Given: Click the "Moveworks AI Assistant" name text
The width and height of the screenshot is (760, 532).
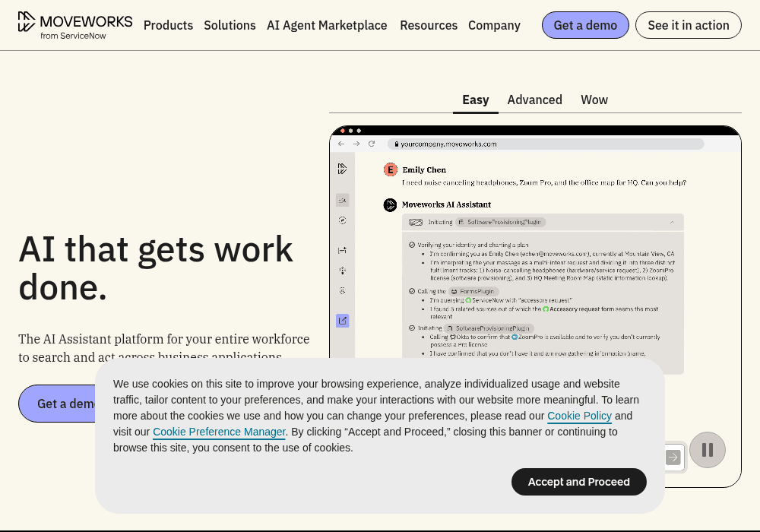Looking at the screenshot, I should coord(446,205).
